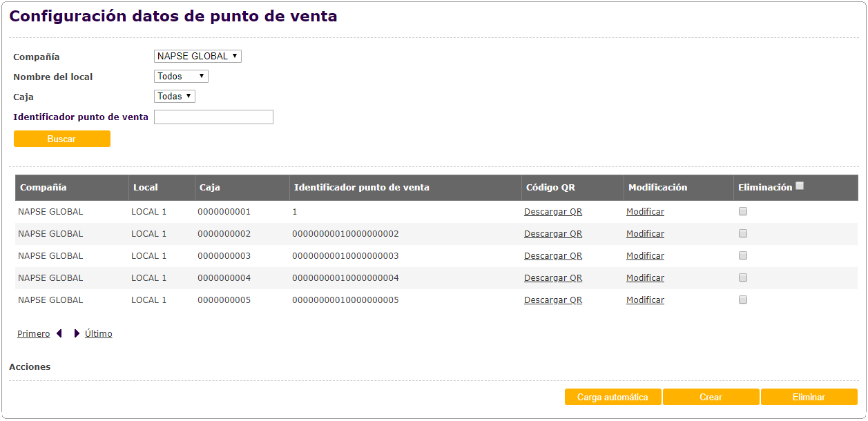Click the Identificador punto de venta input field
This screenshot has width=868, height=421.
pyautogui.click(x=213, y=117)
